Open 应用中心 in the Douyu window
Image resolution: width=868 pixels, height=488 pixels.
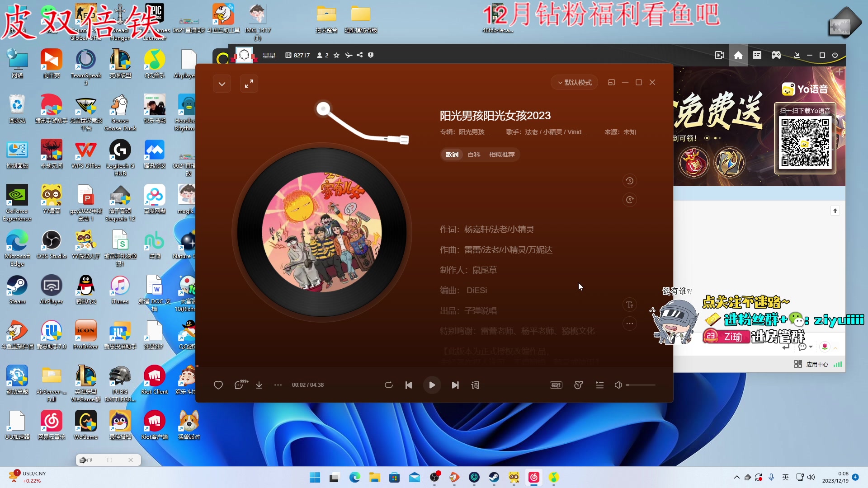click(811, 364)
